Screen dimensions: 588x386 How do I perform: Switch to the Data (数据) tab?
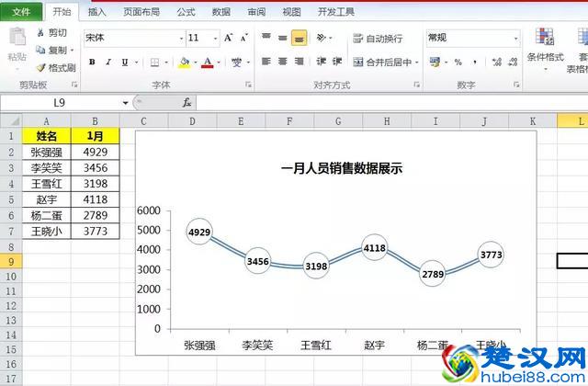tap(221, 12)
